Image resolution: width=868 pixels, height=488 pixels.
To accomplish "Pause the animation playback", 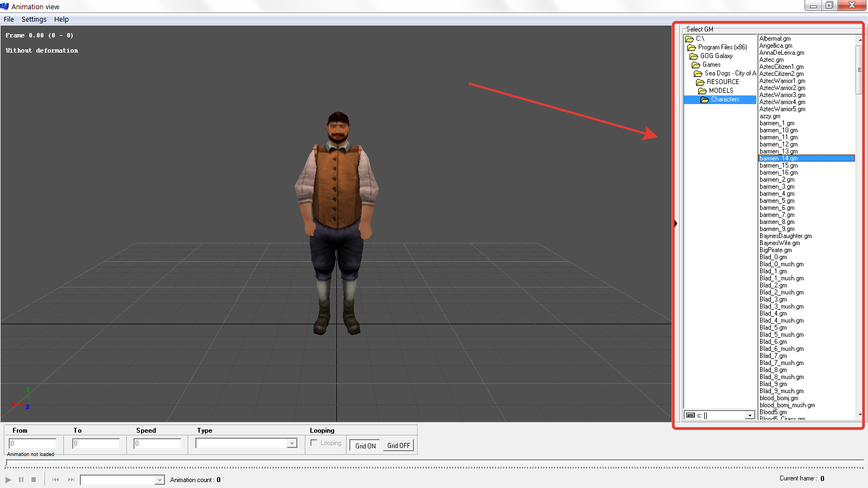I will click(21, 480).
